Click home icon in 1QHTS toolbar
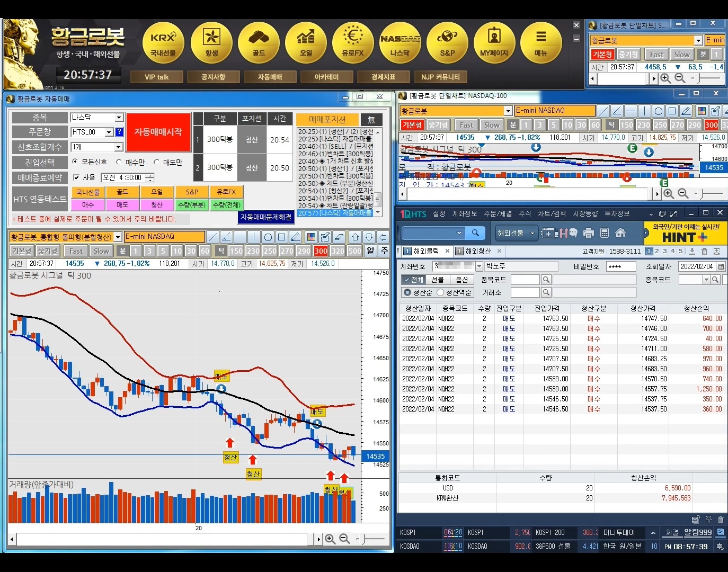 [620, 233]
